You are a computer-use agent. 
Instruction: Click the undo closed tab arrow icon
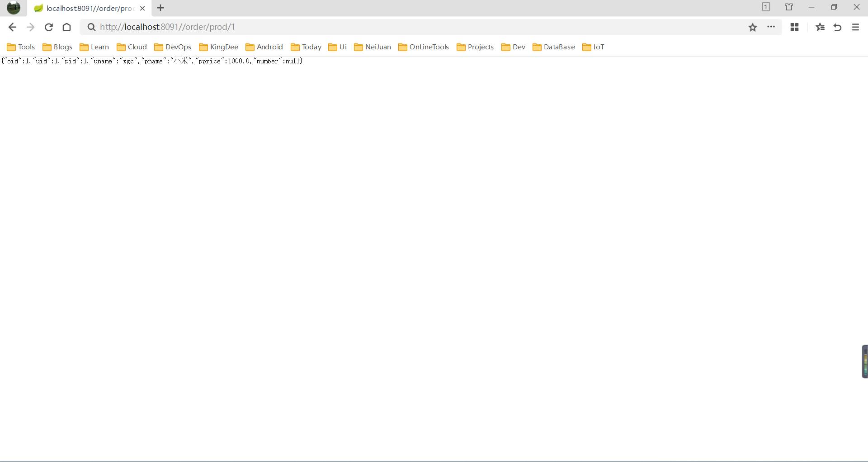[837, 27]
